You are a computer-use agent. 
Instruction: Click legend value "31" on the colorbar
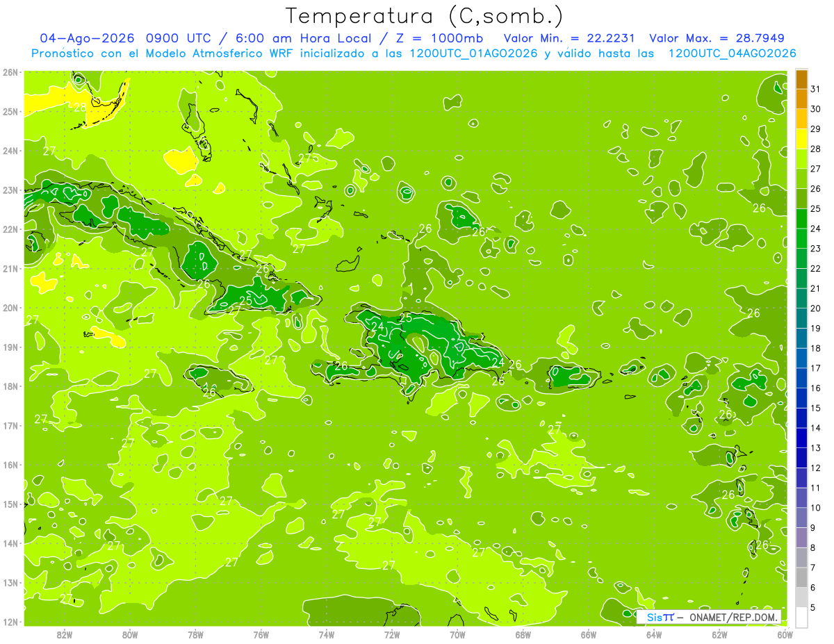tap(816, 89)
